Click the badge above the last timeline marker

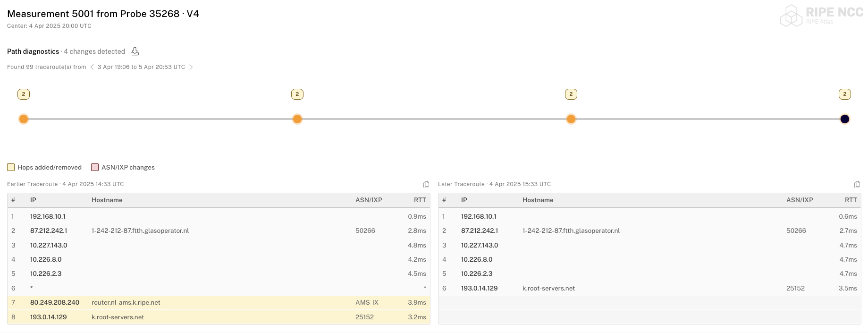tap(845, 94)
